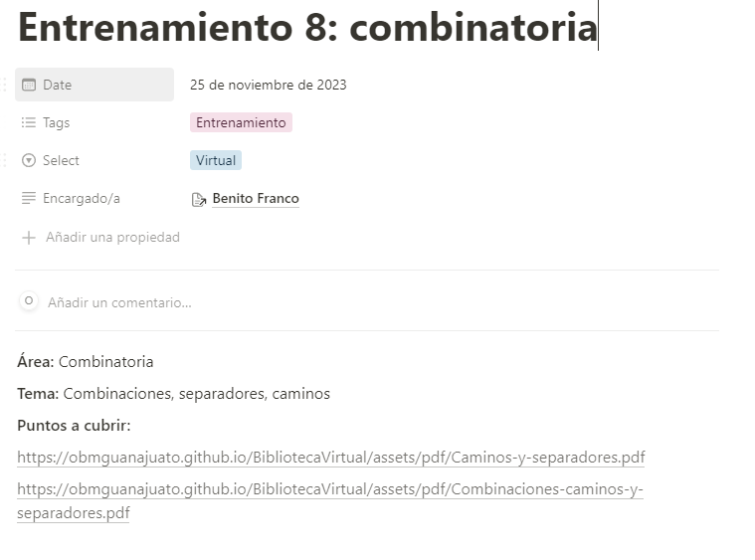Viewport: 755px width, 560px height.
Task: Open the Virtual select option dropdown
Action: tap(216, 160)
